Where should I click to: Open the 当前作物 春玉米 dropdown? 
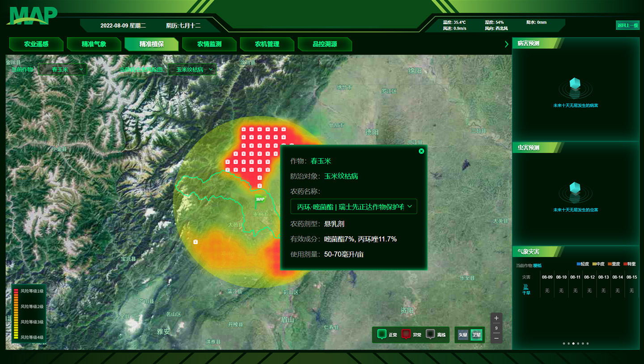point(63,69)
